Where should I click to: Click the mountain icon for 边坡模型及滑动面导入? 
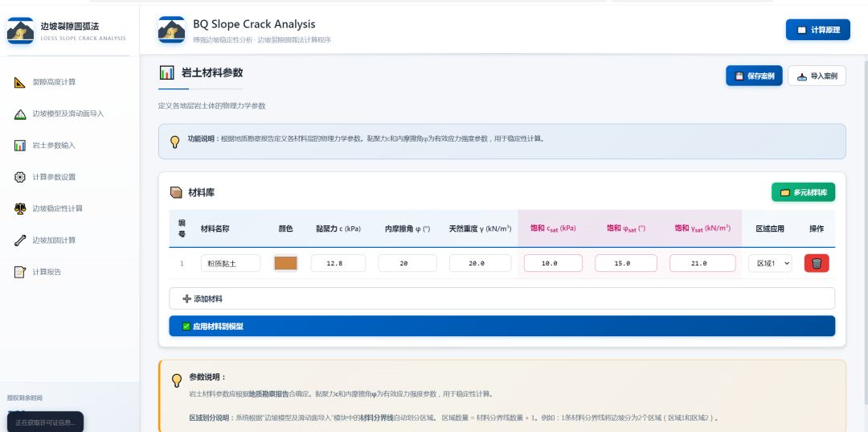pyautogui.click(x=20, y=114)
